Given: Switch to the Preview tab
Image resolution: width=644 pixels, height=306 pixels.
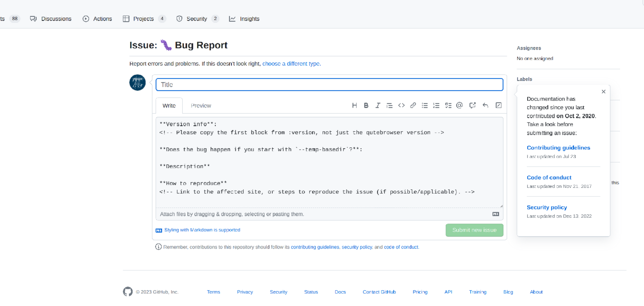Looking at the screenshot, I should (201, 105).
